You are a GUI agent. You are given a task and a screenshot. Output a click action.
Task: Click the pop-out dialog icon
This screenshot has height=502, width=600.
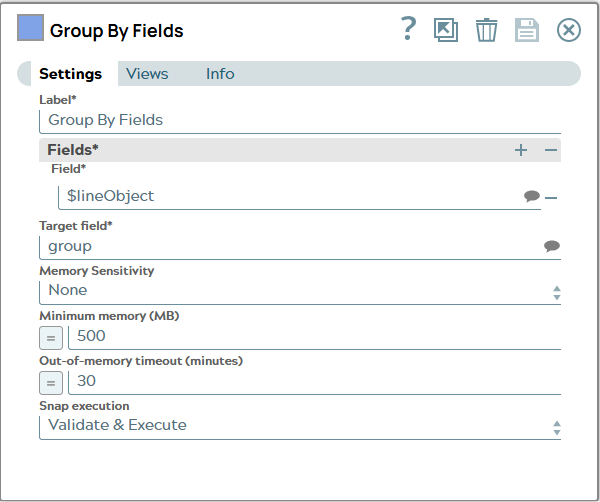pos(446,30)
